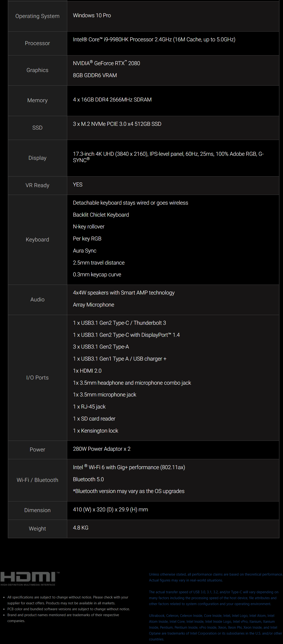
Task: Click the Bluetooth 5.0 text
Action: coord(88,479)
